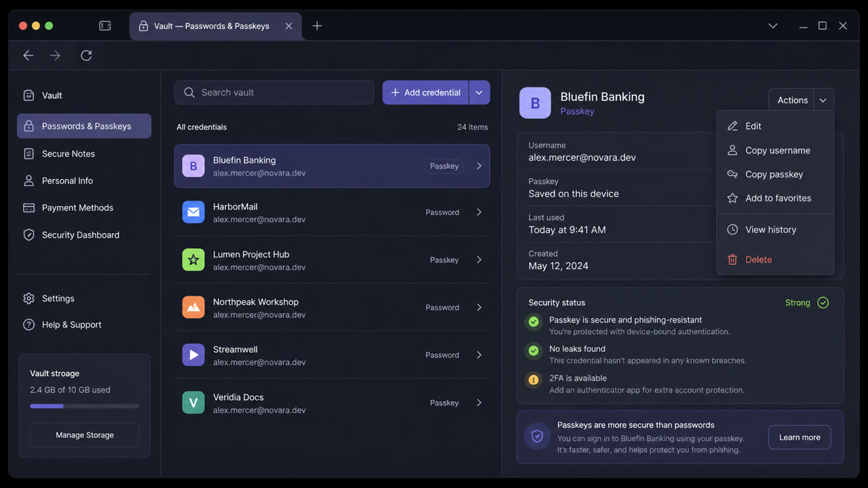868x488 pixels.
Task: Focus the Search vault field
Action: click(x=274, y=93)
